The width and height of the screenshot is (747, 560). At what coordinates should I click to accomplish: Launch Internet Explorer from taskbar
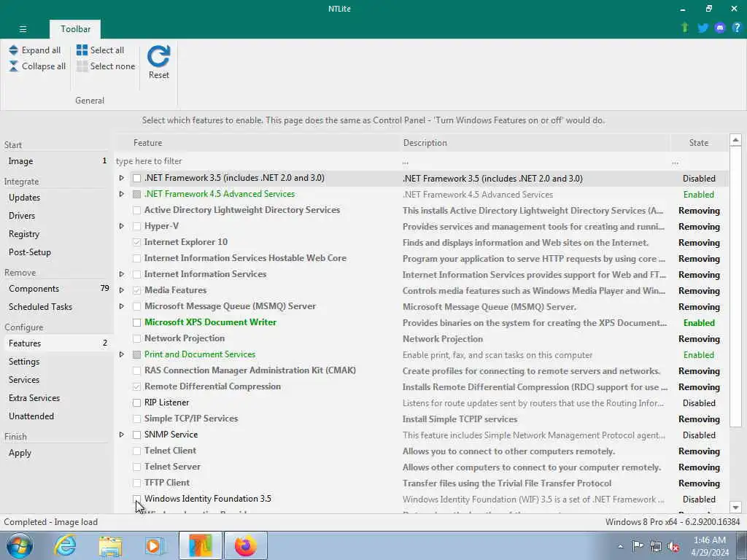[x=64, y=545]
